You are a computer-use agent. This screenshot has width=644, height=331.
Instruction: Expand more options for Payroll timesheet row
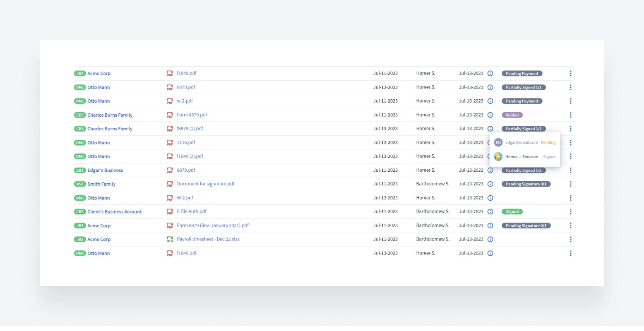tap(570, 240)
